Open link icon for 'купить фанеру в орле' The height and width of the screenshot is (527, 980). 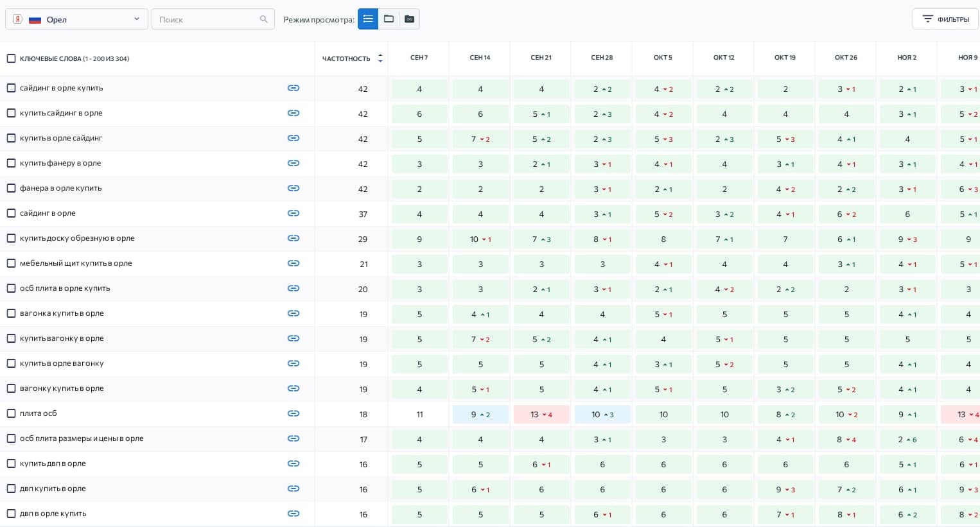[293, 163]
